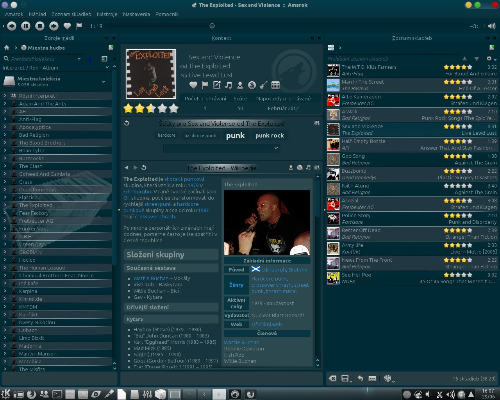500x400 pixels.
Task: Reload the tags applet
Action: 126,123
